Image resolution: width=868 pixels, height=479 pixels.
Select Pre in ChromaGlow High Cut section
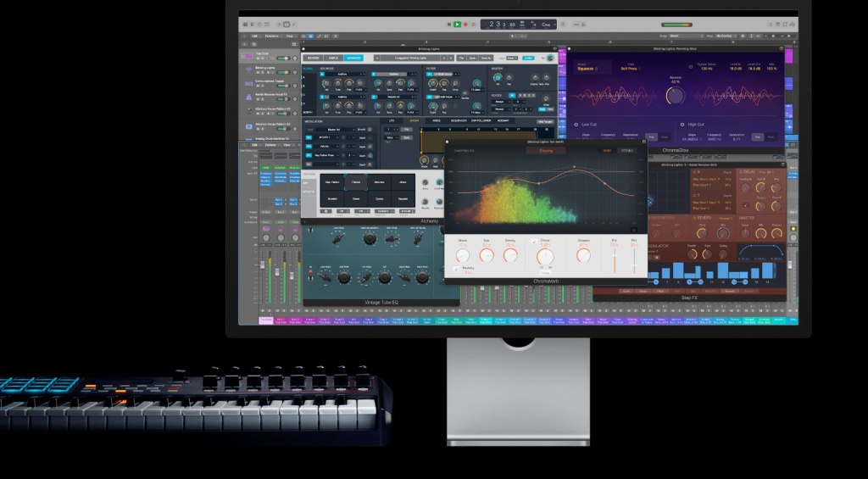[x=757, y=137]
